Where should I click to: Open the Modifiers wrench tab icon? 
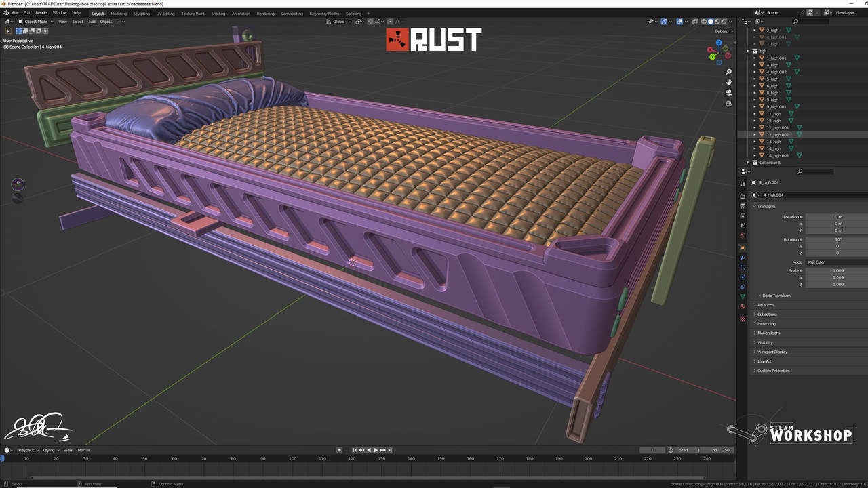pos(743,258)
